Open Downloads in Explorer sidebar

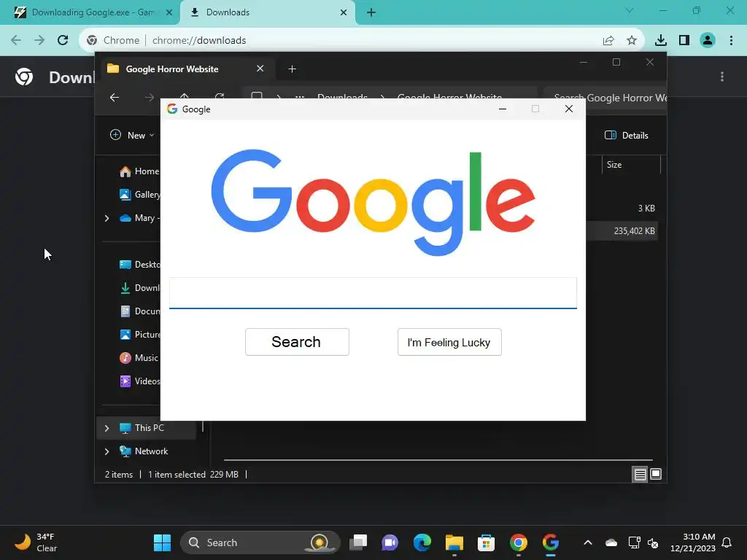tap(139, 288)
